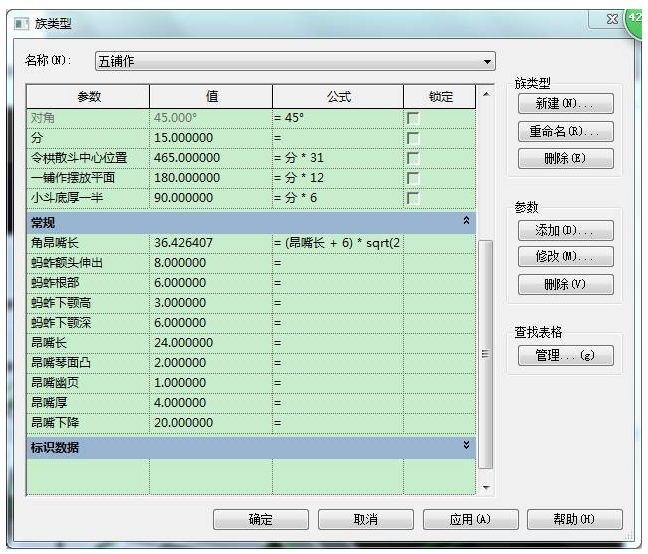The image size is (648, 554).
Task: Click the 取消 button
Action: tap(366, 519)
